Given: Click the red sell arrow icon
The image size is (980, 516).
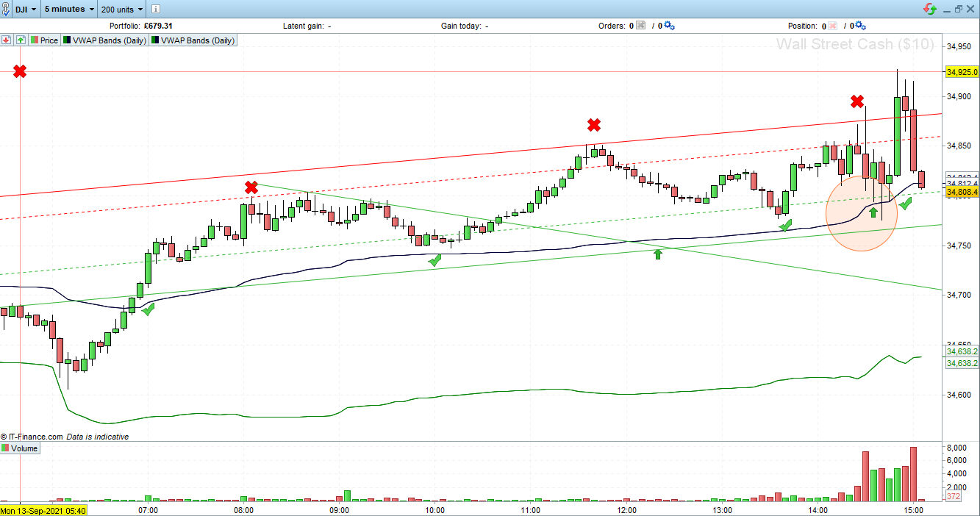Looking at the screenshot, I should 6,40.
